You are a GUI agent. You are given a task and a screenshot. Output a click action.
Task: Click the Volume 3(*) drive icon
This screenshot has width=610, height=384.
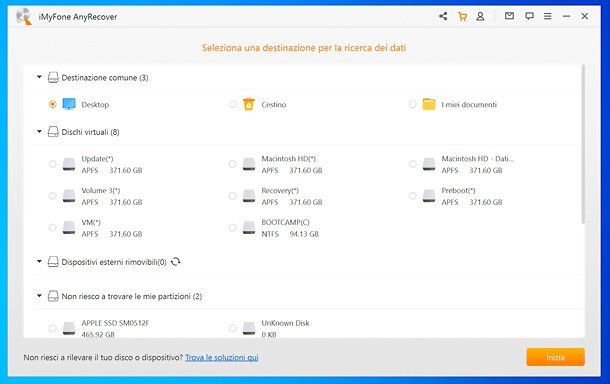point(69,196)
